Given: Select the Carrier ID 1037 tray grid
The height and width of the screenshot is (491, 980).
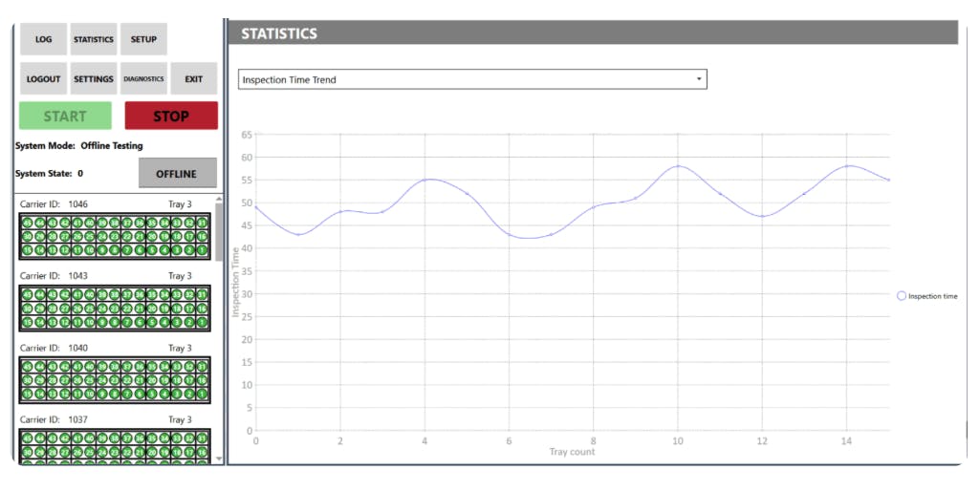Looking at the screenshot, I should [114, 446].
